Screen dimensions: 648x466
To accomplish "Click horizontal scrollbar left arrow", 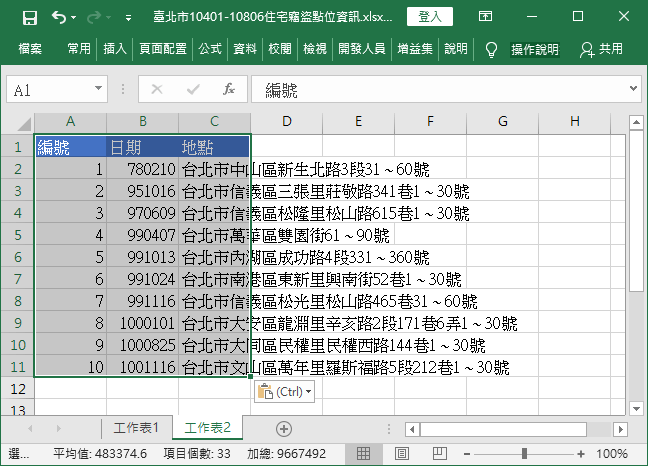I will click(x=412, y=429).
